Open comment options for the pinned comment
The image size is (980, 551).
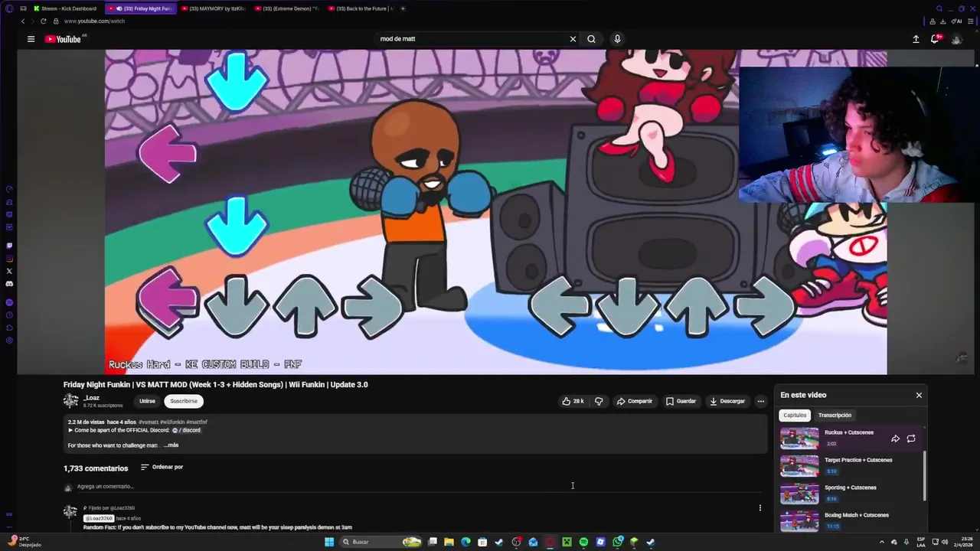759,507
